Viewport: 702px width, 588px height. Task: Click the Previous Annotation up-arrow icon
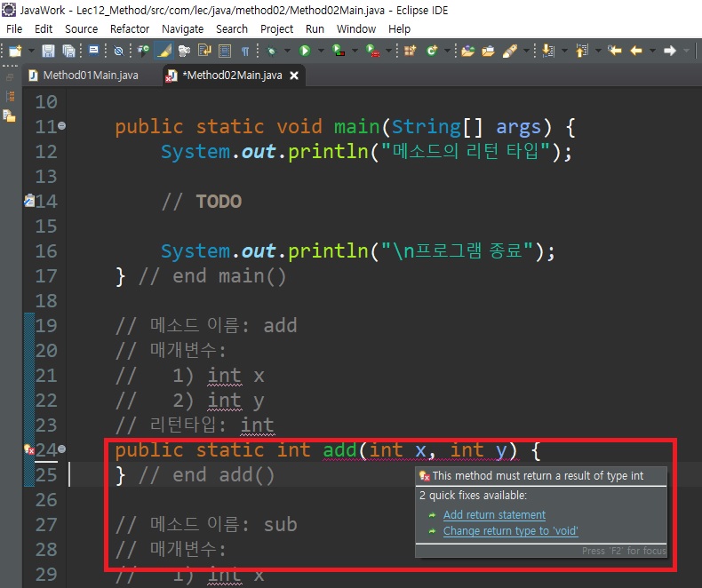click(x=581, y=51)
